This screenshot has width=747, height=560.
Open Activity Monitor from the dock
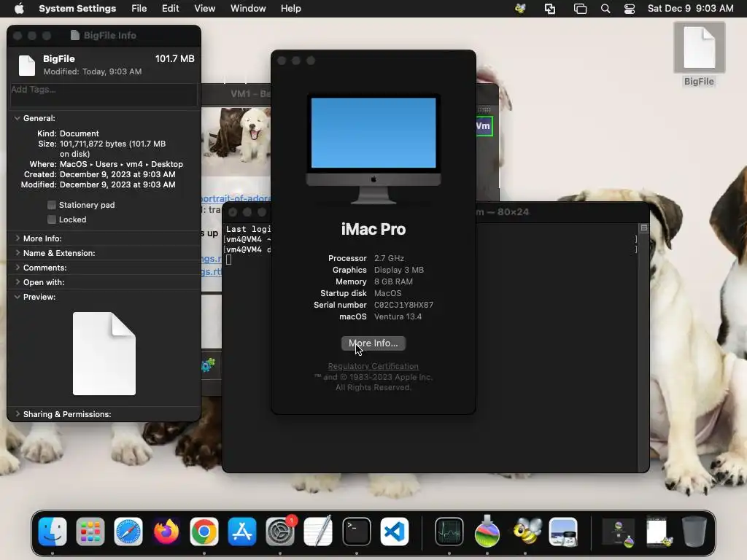(x=449, y=532)
